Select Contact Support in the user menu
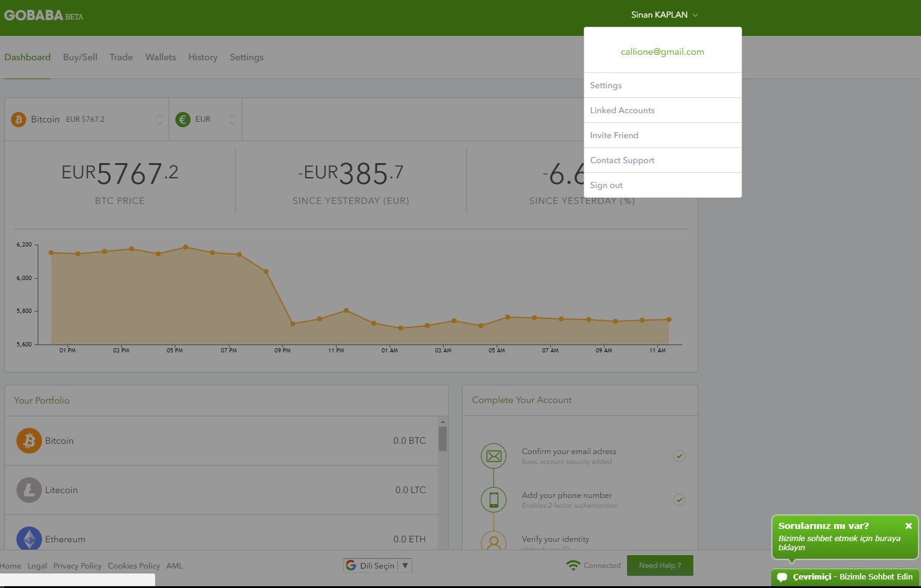 662,160
